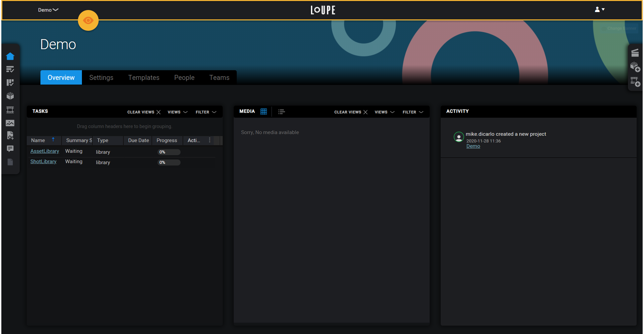Click 'Sorry, No media available' message
Viewport: 644px width, 334px height.
270,132
